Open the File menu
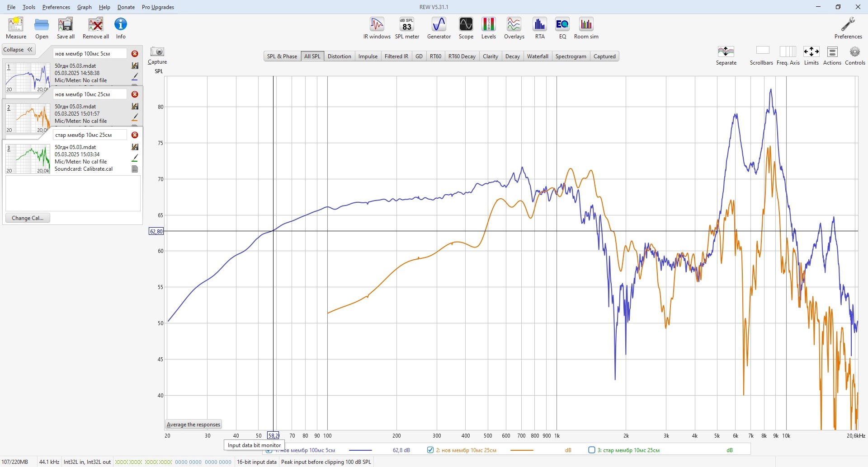This screenshot has height=467, width=868. point(11,7)
